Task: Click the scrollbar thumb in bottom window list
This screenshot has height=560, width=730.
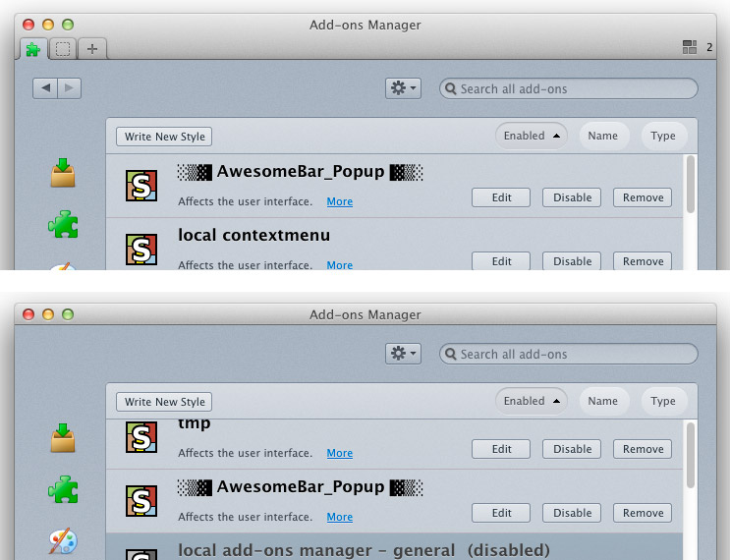Action: coord(691,455)
